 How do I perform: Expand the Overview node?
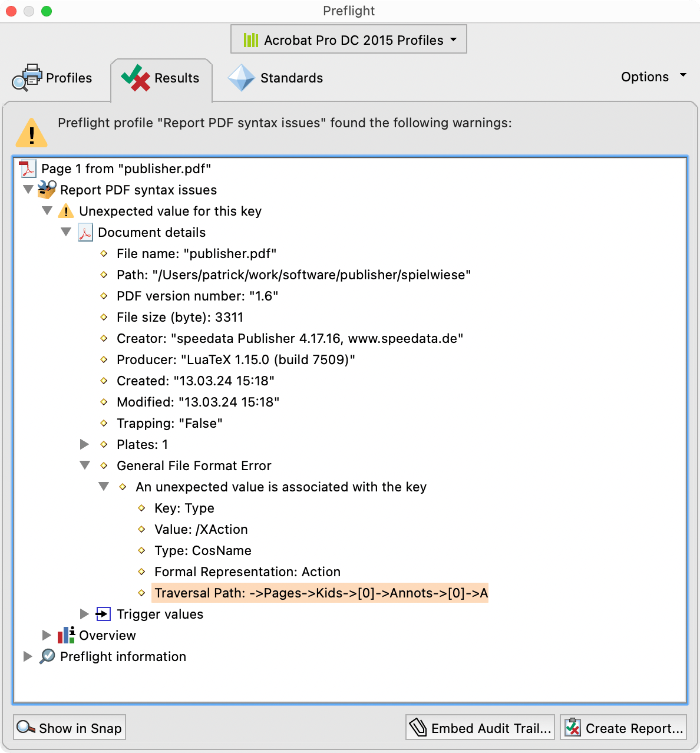click(x=47, y=635)
